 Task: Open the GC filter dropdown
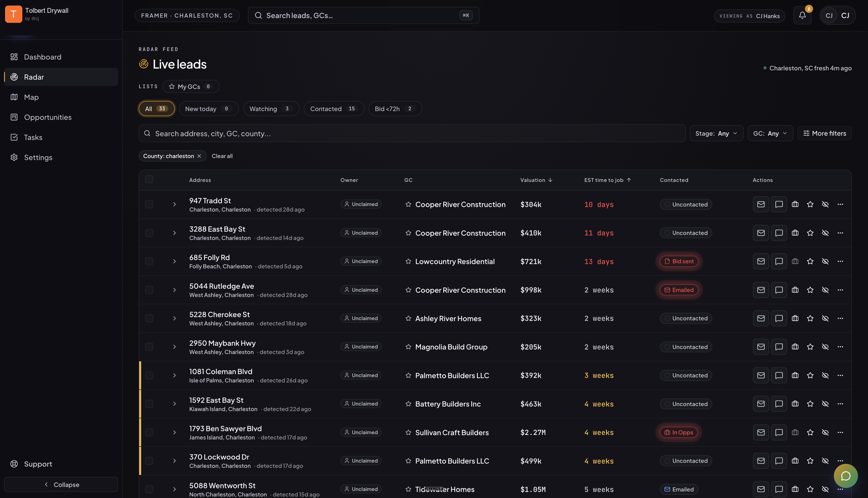[x=770, y=133]
